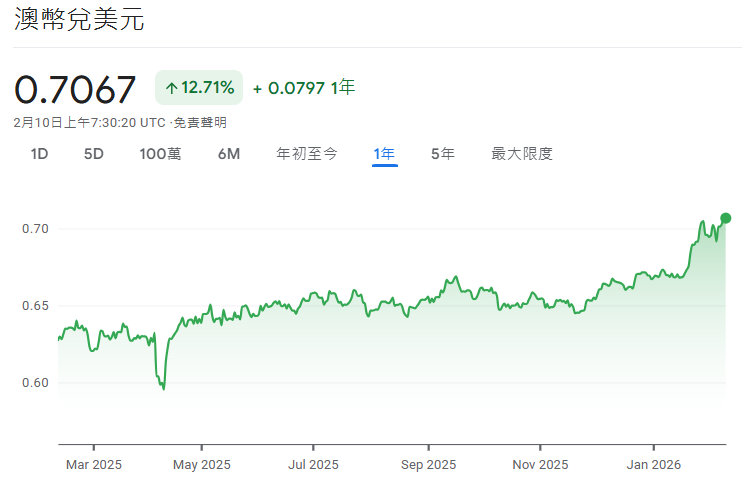Select the 1D time range tab
The image size is (742, 479).
[x=39, y=154]
